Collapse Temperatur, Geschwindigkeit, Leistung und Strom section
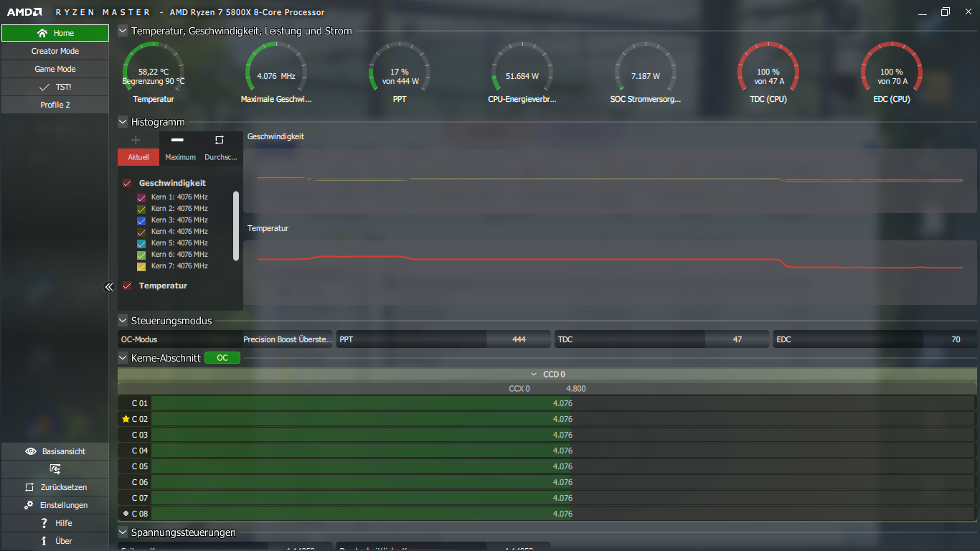Screen dimensions: 980x551 click(x=123, y=31)
